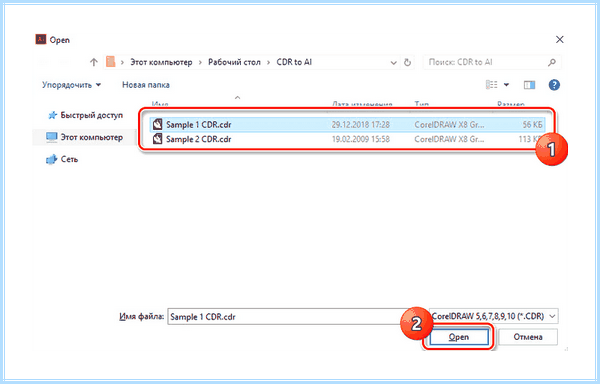Screen dimensions: 600x384
Task: Select the Sample 2 CDR.cdr file icon
Action: point(157,139)
